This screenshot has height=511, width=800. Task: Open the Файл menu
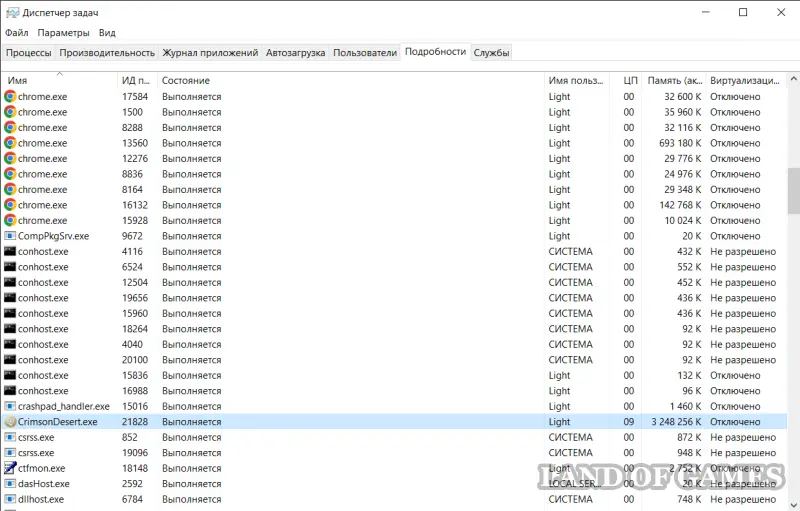coord(16,33)
